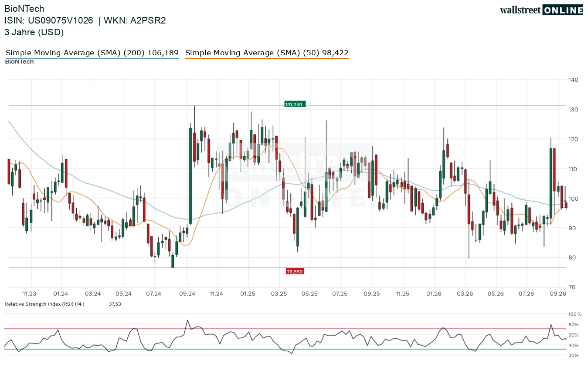Screen dimensions: 588x367
Task: Click the 01.24 date axis label
Action: [61, 294]
